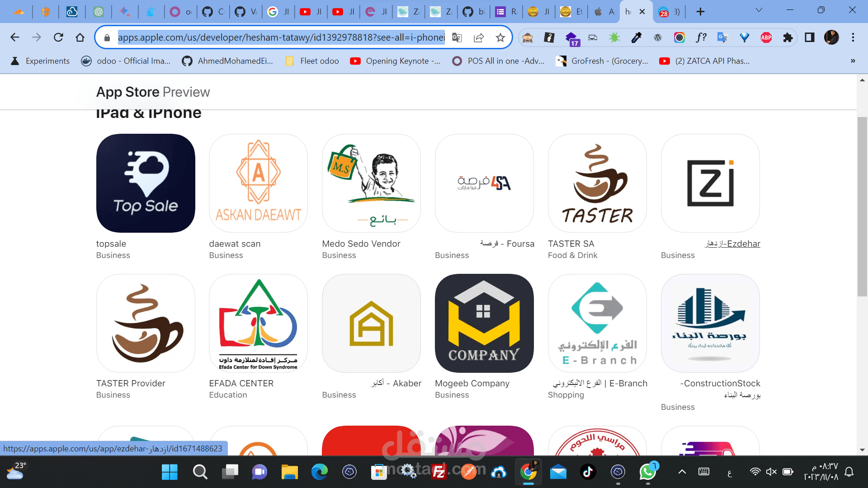This screenshot has width=868, height=488.
Task: Click the EFADA CENTER app icon
Action: (x=258, y=323)
